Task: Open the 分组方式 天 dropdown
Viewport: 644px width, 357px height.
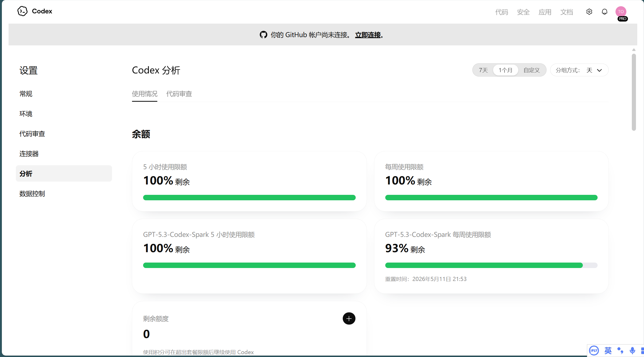Action: pyautogui.click(x=579, y=70)
